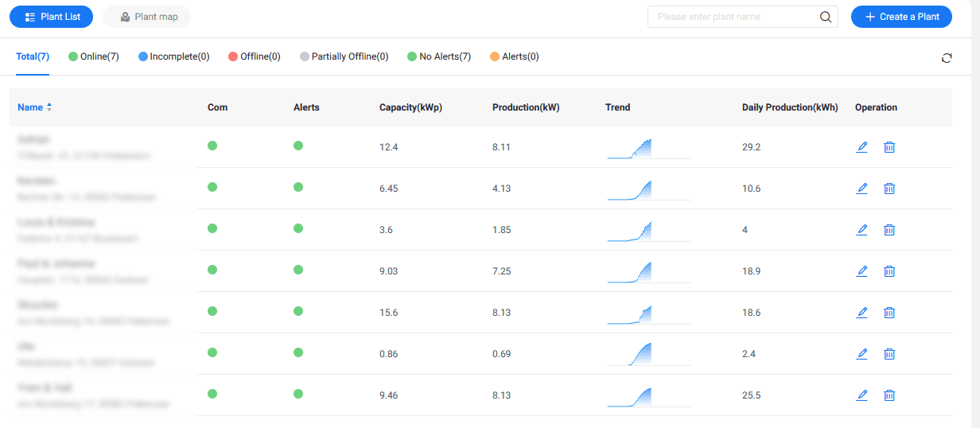Viewport: 980px width, 428px height.
Task: Click Create a Plant button
Action: click(x=901, y=17)
